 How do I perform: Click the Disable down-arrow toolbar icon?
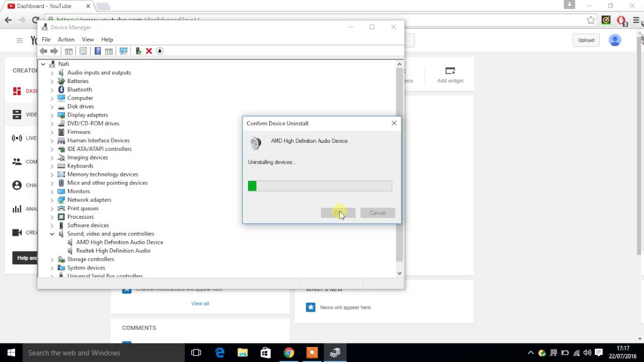[159, 51]
